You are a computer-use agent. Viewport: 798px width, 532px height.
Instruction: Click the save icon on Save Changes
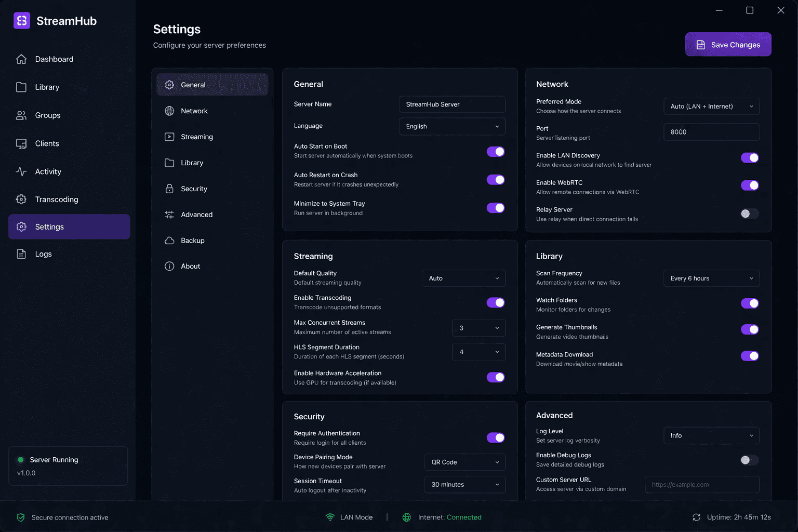701,45
